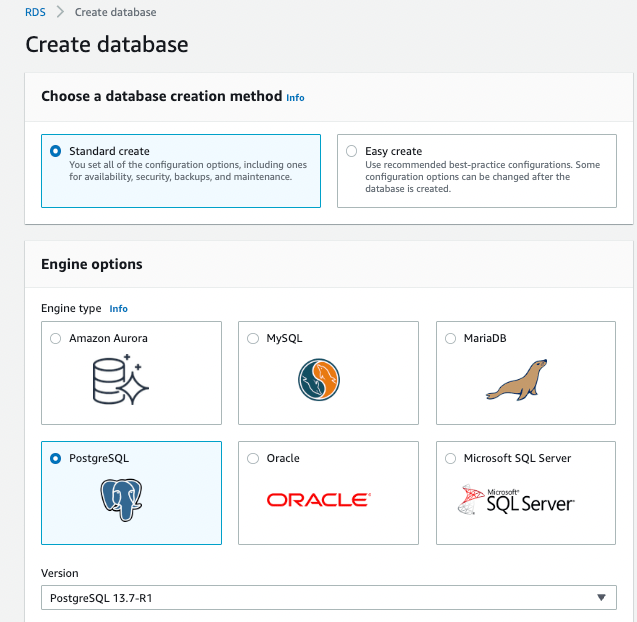
Task: Click the Microsoft SQL Server logo
Action: click(x=516, y=500)
